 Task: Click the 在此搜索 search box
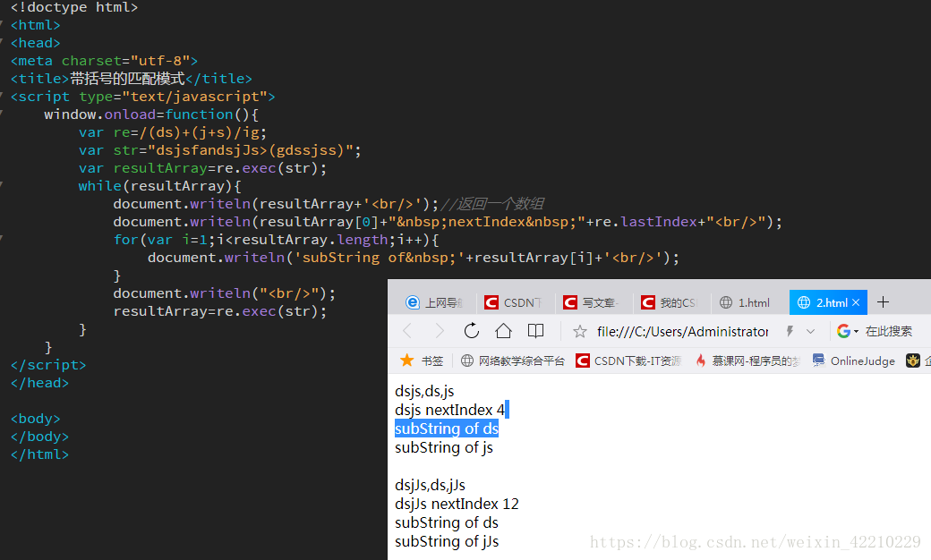tap(888, 331)
